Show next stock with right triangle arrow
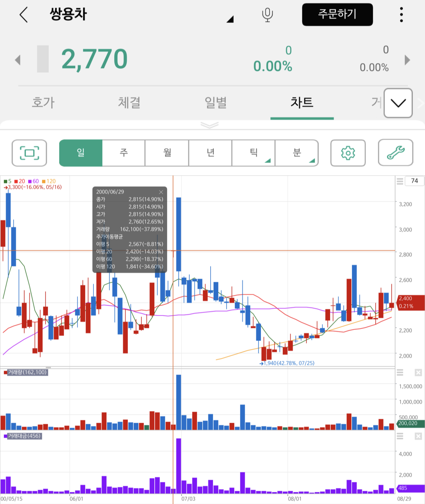Image resolution: width=425 pixels, height=504 pixels. [407, 60]
